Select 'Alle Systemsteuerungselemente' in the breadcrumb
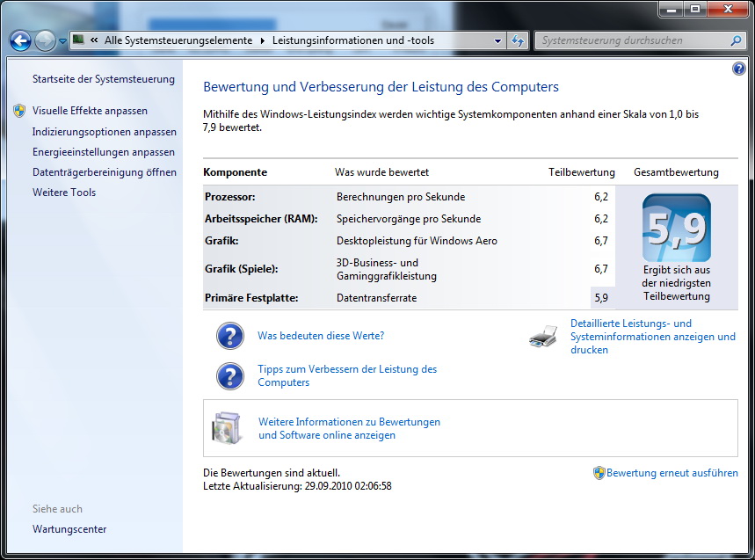 pos(178,40)
